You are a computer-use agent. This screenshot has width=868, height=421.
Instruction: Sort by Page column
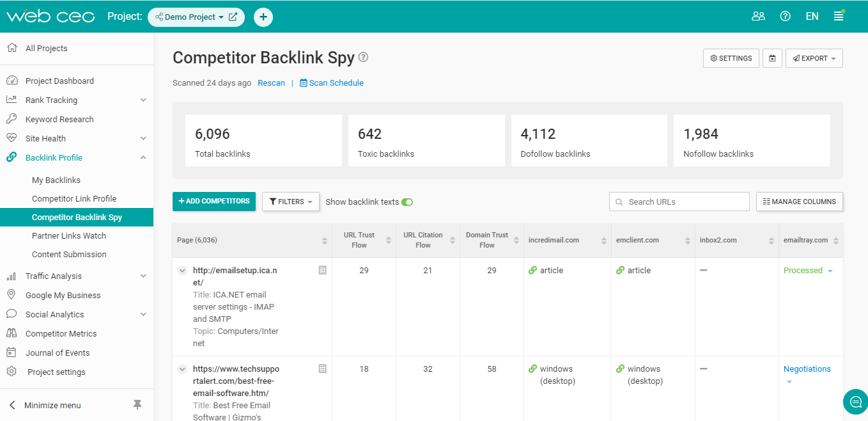[324, 241]
